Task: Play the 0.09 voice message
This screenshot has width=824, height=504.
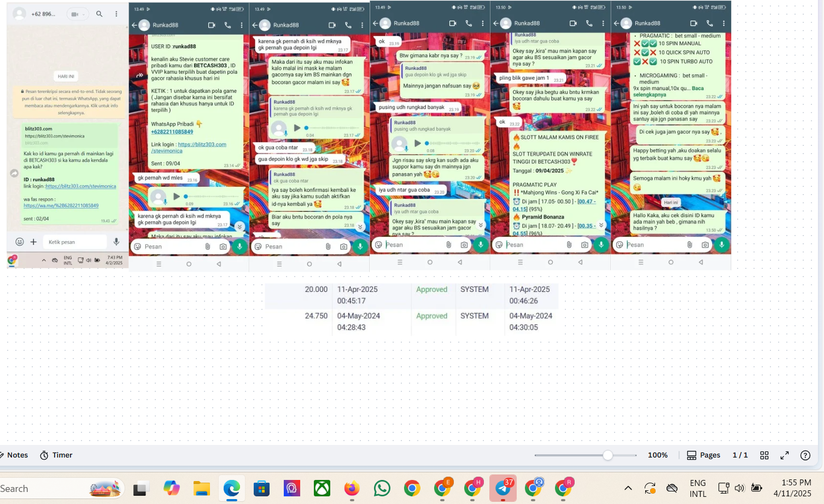Action: [x=176, y=196]
